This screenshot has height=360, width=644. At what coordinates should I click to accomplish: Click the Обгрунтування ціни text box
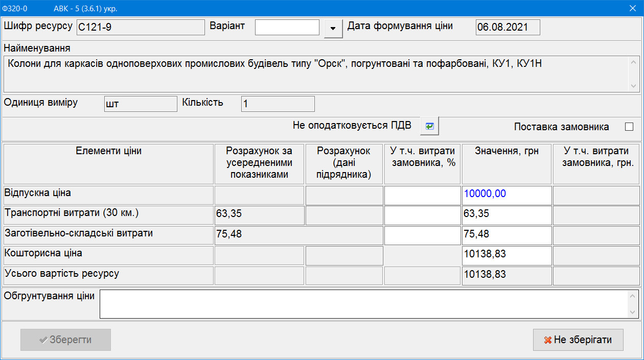coord(369,304)
